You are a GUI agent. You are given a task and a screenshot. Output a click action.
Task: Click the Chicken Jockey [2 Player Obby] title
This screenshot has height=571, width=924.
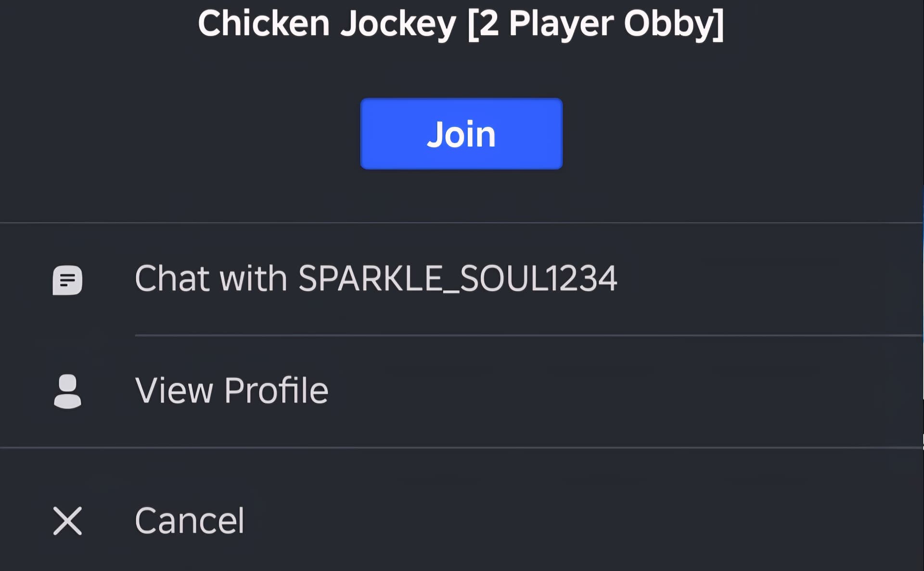[x=461, y=23]
